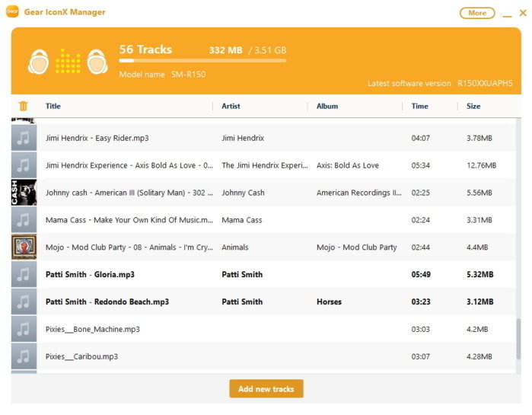Click music note icon for Pixies Bone Machine
This screenshot has width=532, height=415.
pyautogui.click(x=24, y=329)
